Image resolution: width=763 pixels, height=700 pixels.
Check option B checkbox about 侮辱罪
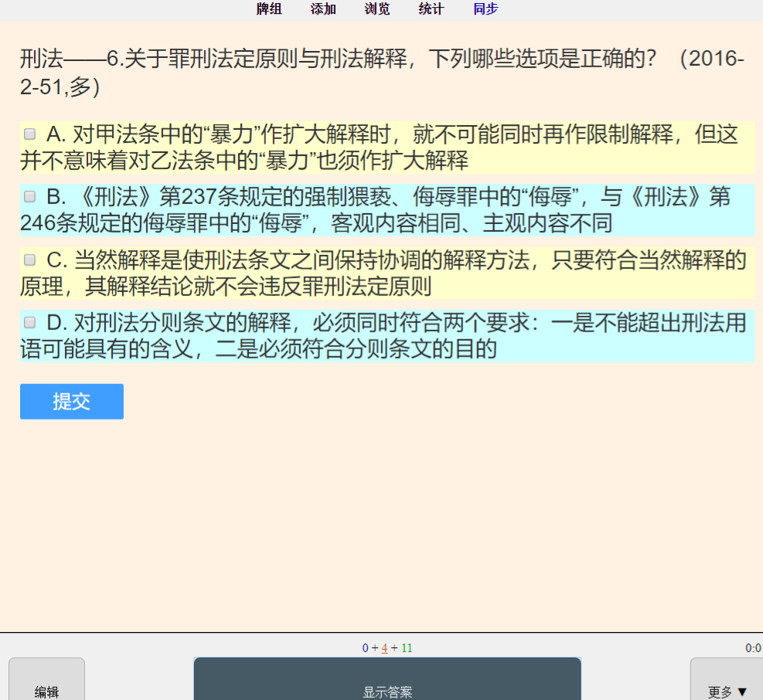click(29, 196)
